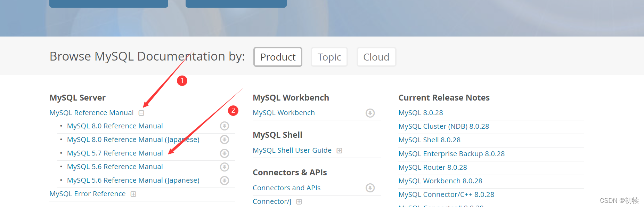Click download icon for MySQL 5.7 Reference Manual
Viewport: 644px width, 207px height.
[225, 153]
